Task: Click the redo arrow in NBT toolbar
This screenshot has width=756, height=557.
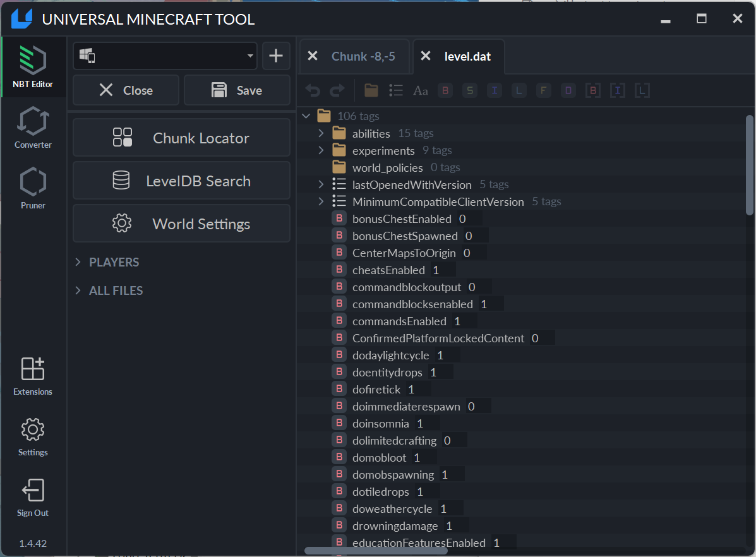Action: [337, 90]
